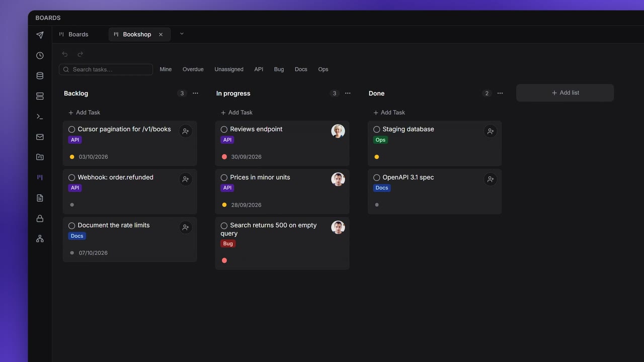Image resolution: width=644 pixels, height=362 pixels.
Task: Click the folder chart sidebar icon
Action: 40,157
